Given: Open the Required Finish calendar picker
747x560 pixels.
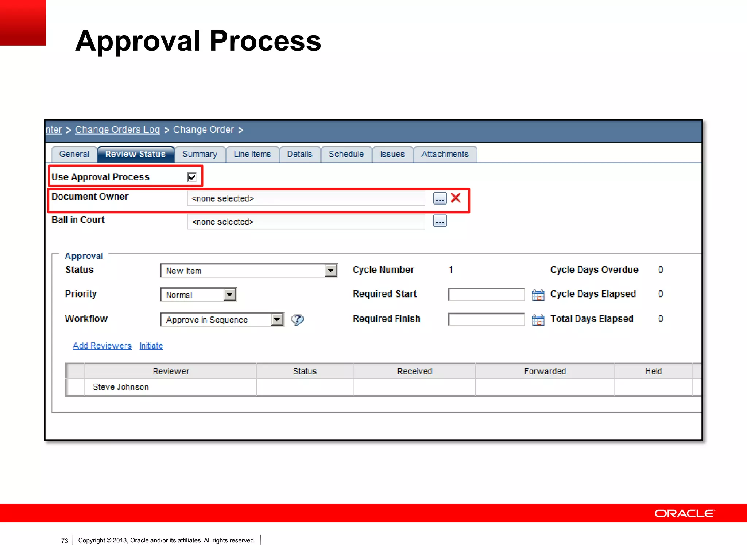Looking at the screenshot, I should [x=538, y=320].
